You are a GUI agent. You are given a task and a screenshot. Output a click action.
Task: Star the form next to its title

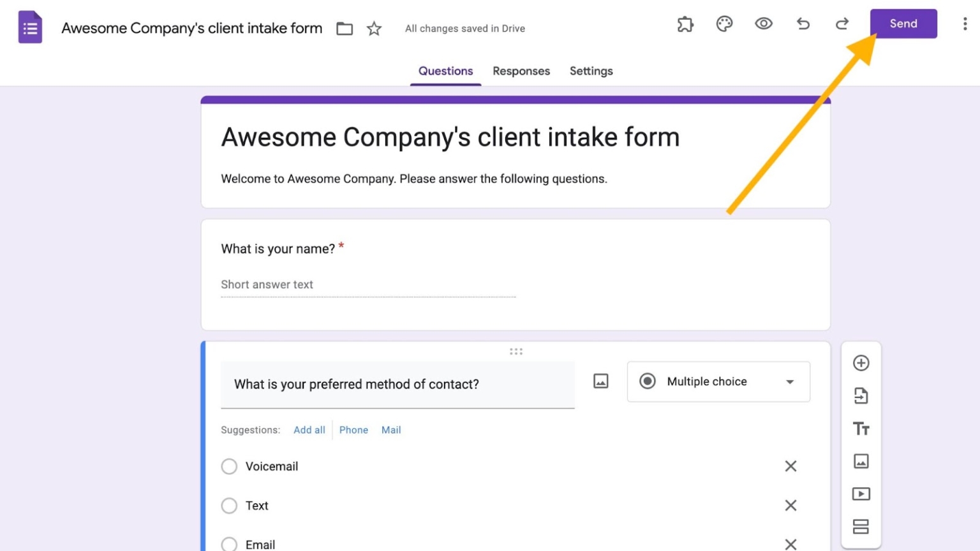tap(374, 29)
